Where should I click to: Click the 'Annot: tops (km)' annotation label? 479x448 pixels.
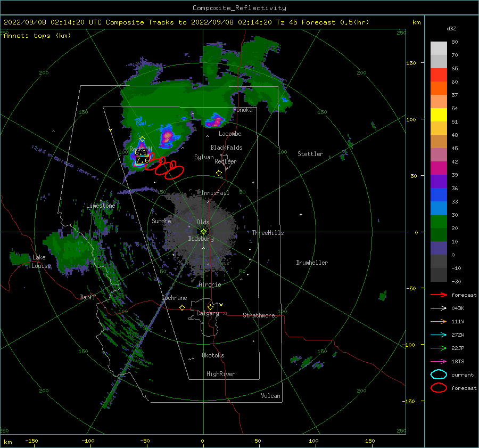[37, 36]
